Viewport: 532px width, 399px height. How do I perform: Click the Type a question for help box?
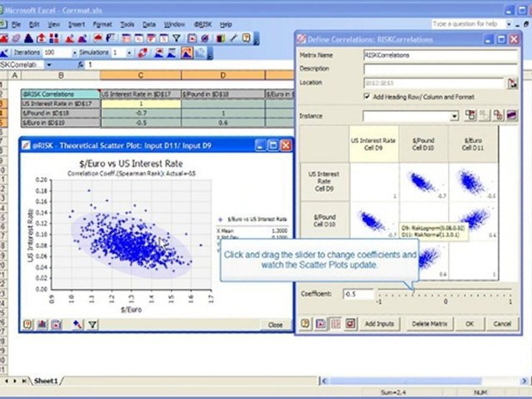(468, 24)
